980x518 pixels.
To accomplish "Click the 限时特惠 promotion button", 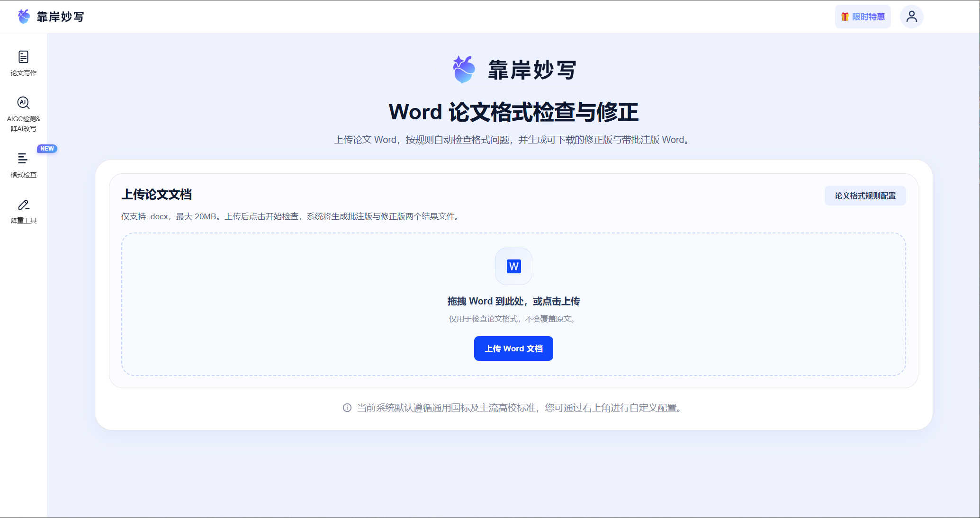I will click(x=863, y=17).
